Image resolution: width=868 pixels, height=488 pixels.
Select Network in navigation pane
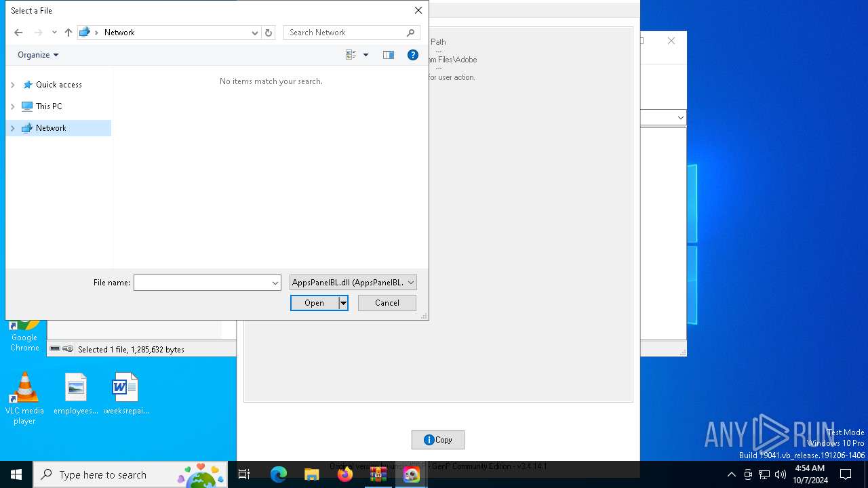(x=58, y=128)
